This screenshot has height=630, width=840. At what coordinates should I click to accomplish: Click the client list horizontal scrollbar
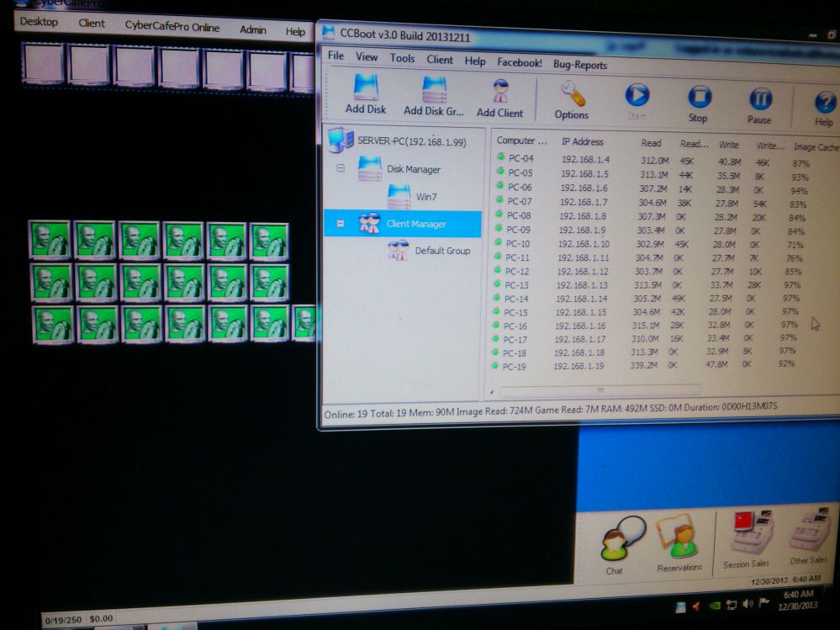(600, 390)
